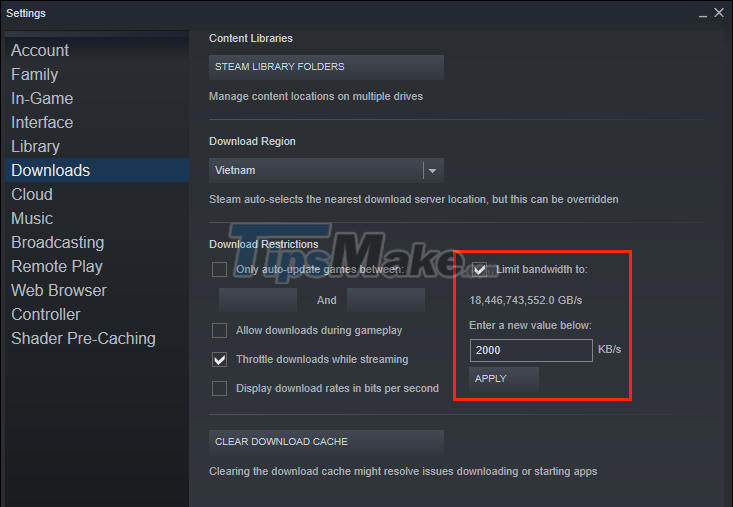Click the Apply bandwidth button
The height and width of the screenshot is (507, 733).
click(x=504, y=378)
